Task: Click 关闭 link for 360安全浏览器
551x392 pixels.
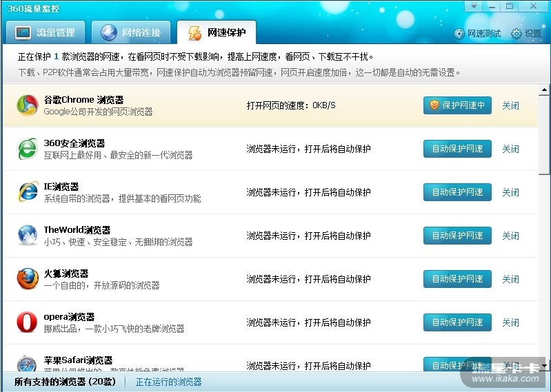Action: (510, 149)
